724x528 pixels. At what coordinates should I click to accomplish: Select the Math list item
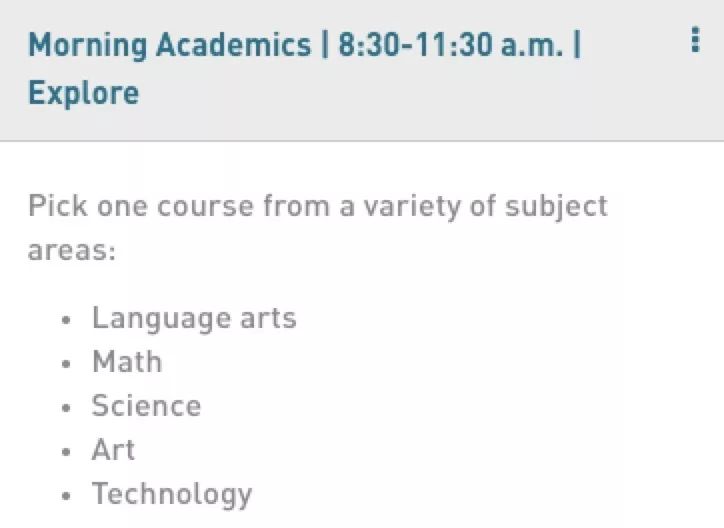[x=127, y=362]
